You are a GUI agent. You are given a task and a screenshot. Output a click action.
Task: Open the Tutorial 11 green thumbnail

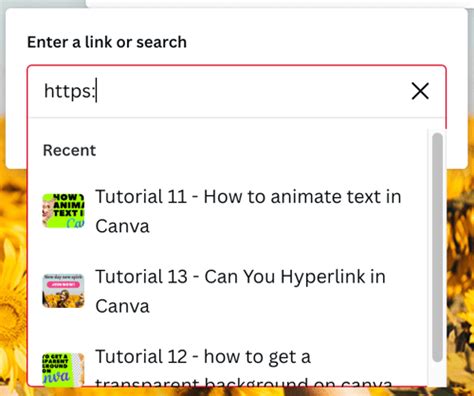[63, 211]
